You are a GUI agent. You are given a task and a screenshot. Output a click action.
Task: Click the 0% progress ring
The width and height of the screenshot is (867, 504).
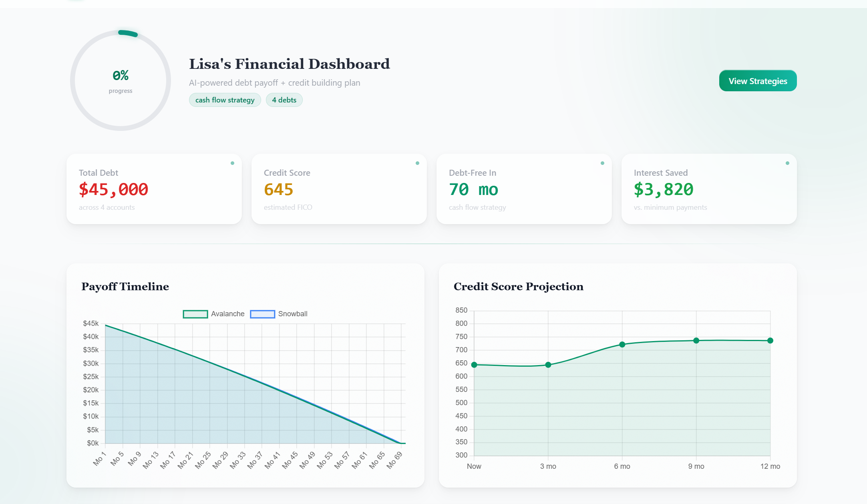(x=121, y=80)
